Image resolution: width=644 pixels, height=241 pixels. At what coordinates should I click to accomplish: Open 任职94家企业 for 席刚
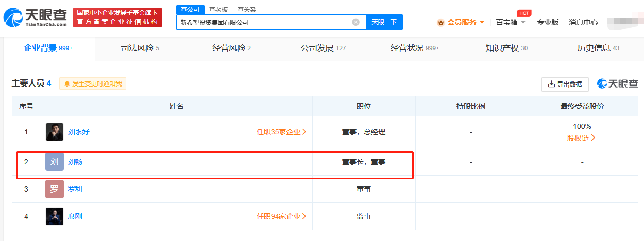tap(281, 216)
